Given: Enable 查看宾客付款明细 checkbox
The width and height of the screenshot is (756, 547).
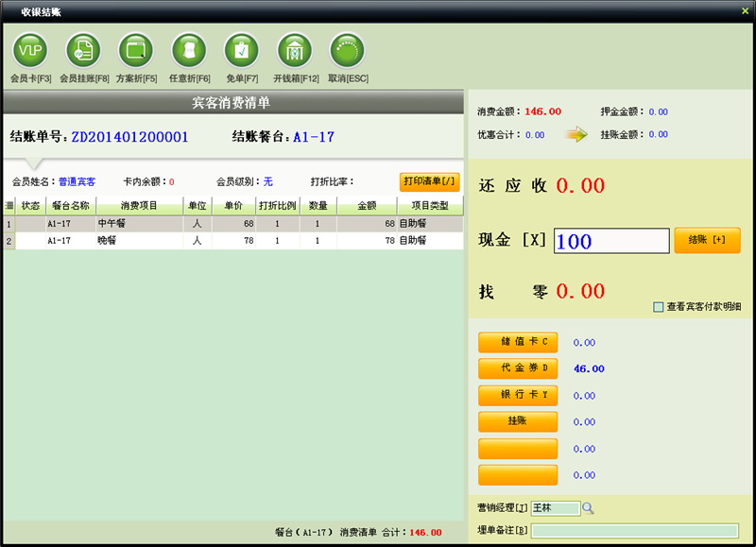Looking at the screenshot, I should (659, 307).
